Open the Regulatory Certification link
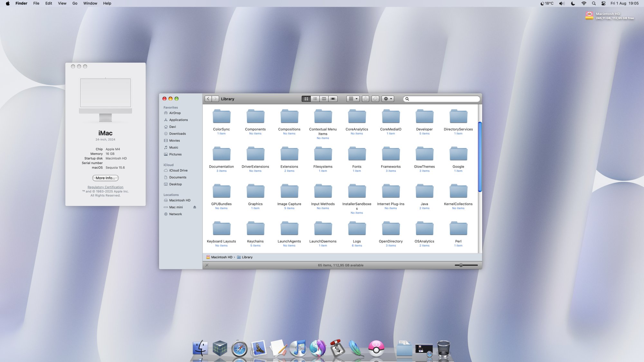 pyautogui.click(x=105, y=187)
